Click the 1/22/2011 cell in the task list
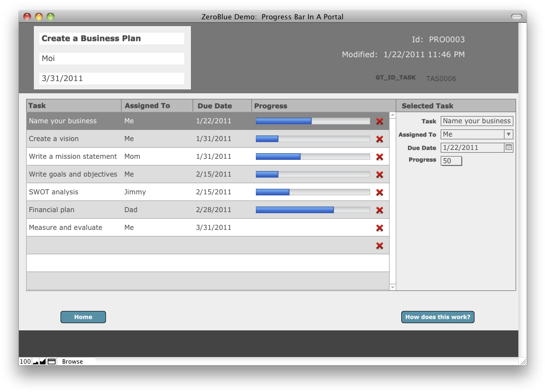 click(214, 121)
